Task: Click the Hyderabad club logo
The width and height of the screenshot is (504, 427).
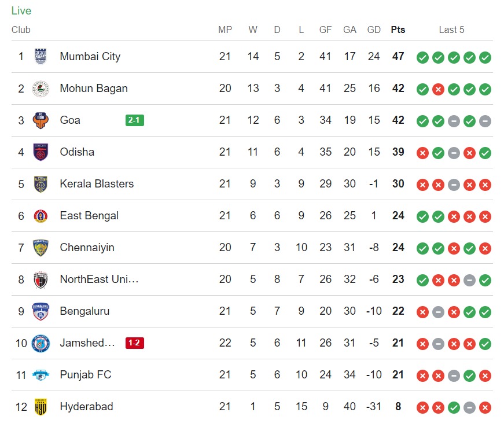Action: coord(41,407)
